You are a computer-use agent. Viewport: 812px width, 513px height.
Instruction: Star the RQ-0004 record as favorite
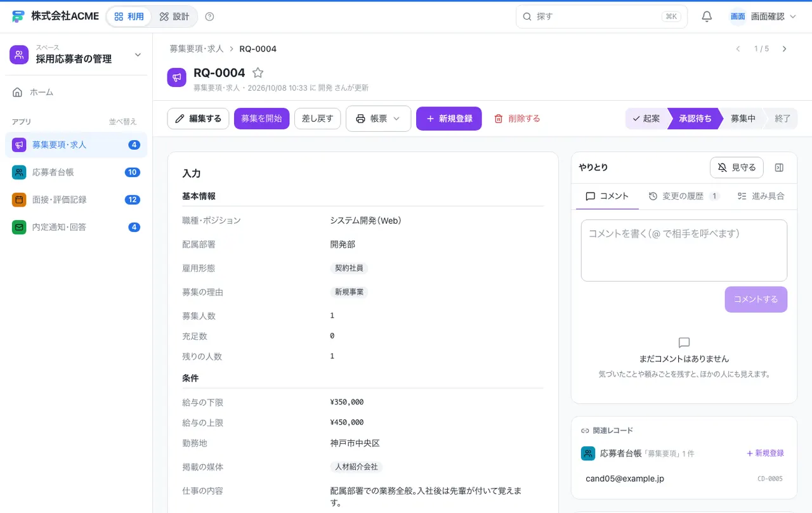coord(258,73)
